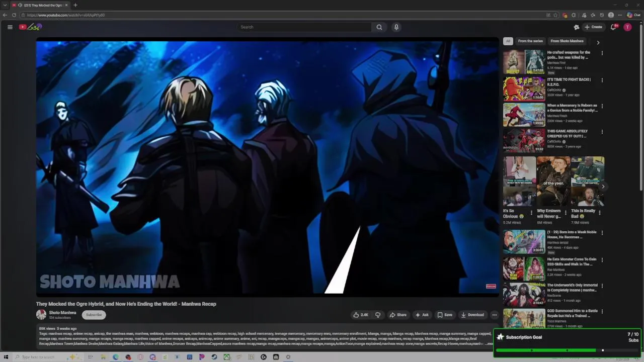Viewport: 644px width, 362px height.
Task: Open Shoto Manhwa channel name link
Action: pyautogui.click(x=62, y=313)
